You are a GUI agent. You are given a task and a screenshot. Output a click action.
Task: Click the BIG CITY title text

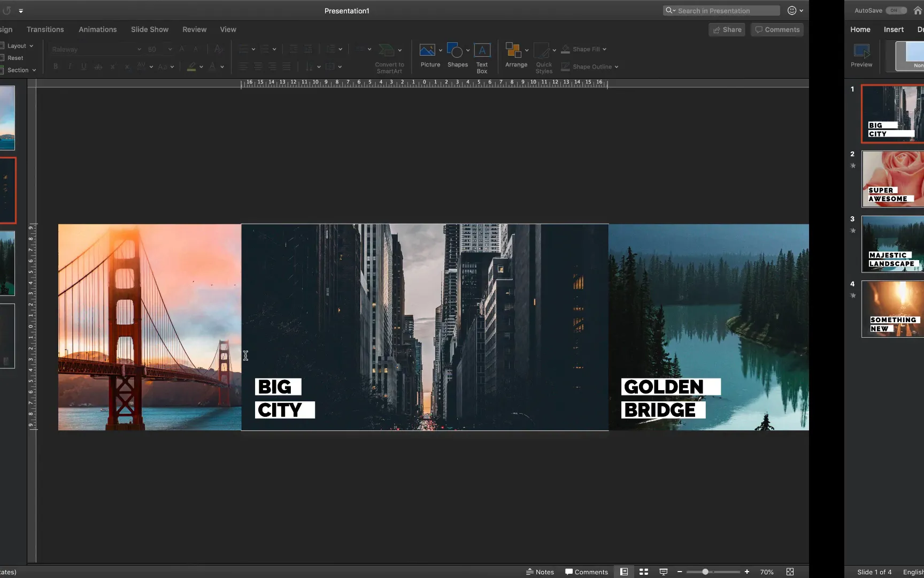(x=284, y=398)
